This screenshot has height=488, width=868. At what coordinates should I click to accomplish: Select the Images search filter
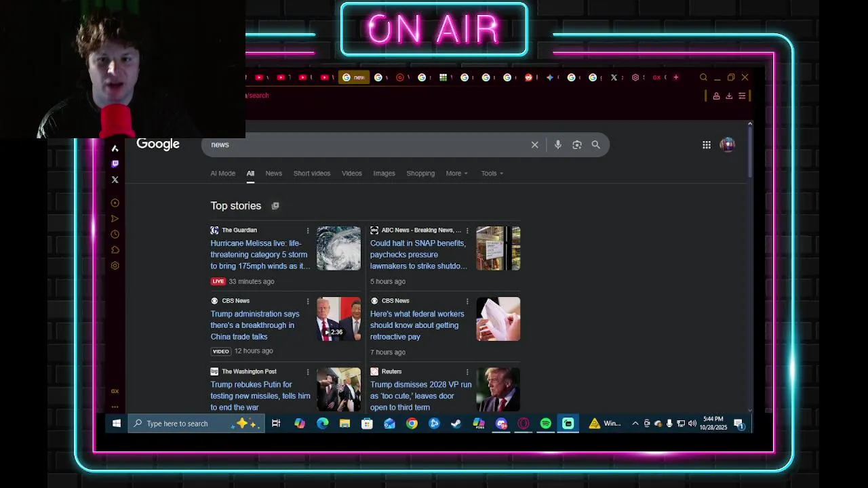(384, 174)
